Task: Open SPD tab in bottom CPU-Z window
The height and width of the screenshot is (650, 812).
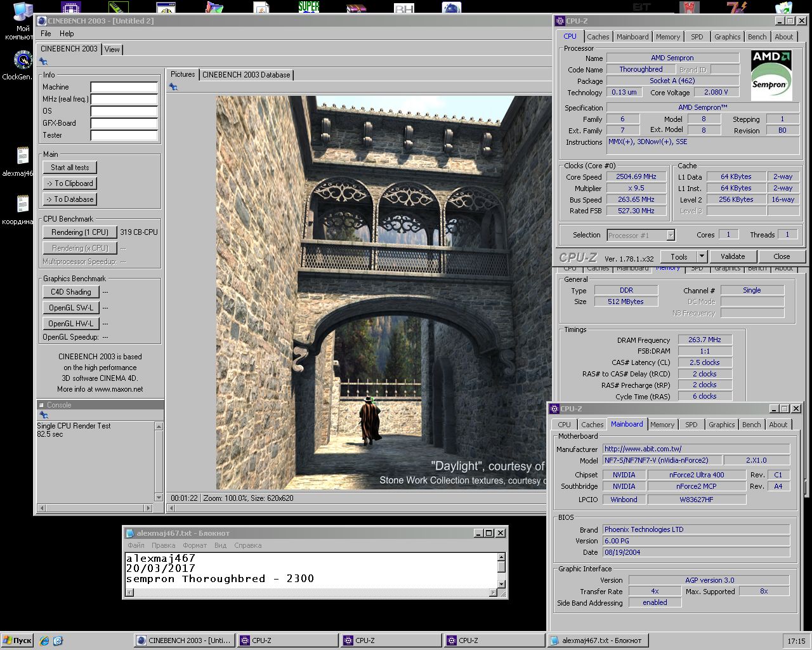Action: [691, 425]
